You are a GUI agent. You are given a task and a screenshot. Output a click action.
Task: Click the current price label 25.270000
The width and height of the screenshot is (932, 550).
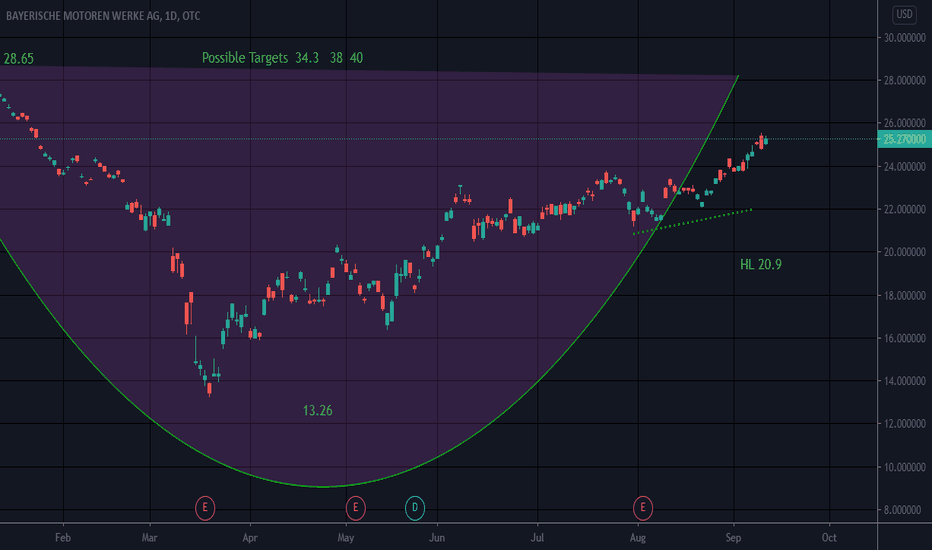coord(904,139)
